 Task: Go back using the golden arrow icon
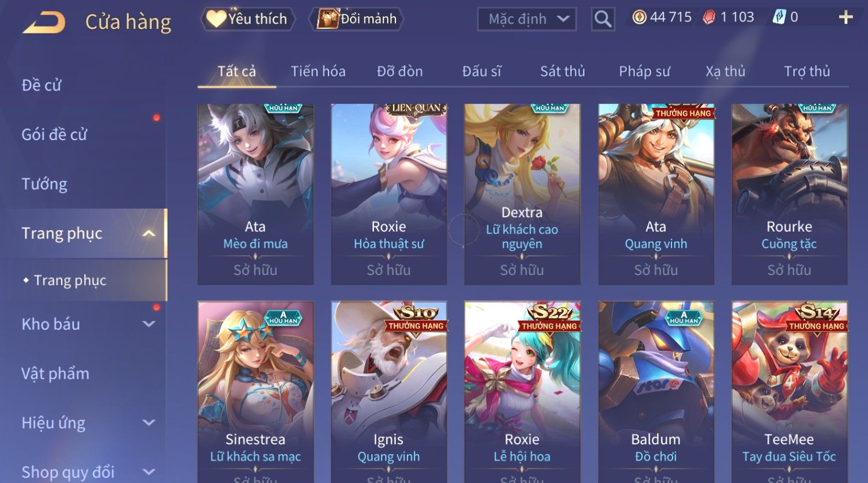point(44,22)
